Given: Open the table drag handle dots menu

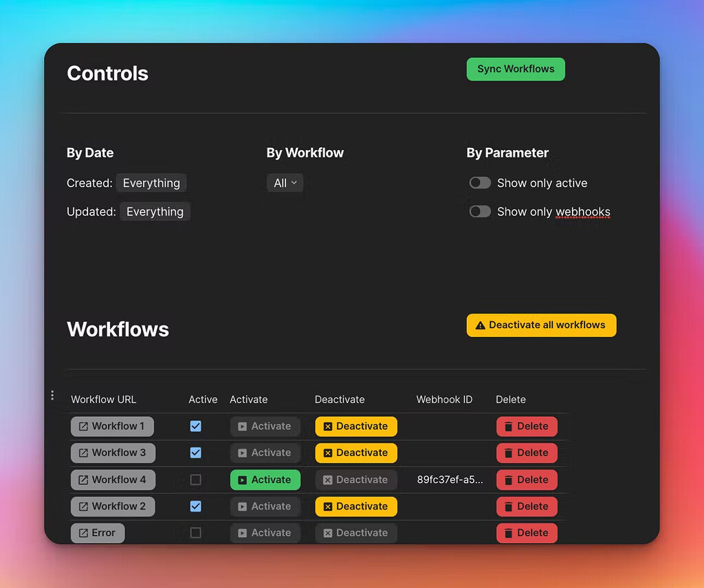Looking at the screenshot, I should pos(52,395).
